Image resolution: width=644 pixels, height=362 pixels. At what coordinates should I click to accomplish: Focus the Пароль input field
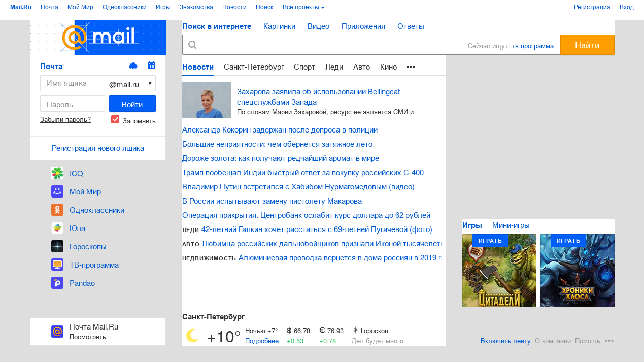pyautogui.click(x=73, y=104)
